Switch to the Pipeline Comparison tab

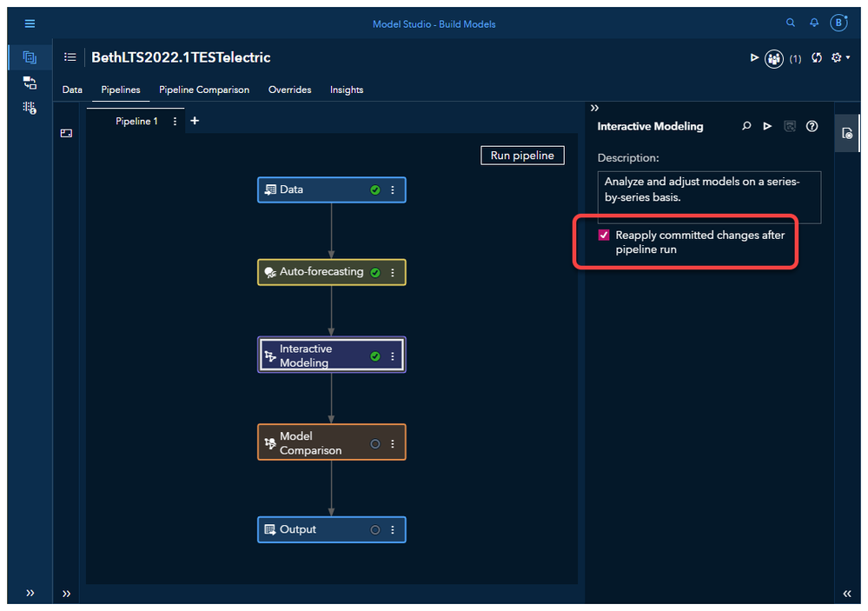tap(204, 90)
